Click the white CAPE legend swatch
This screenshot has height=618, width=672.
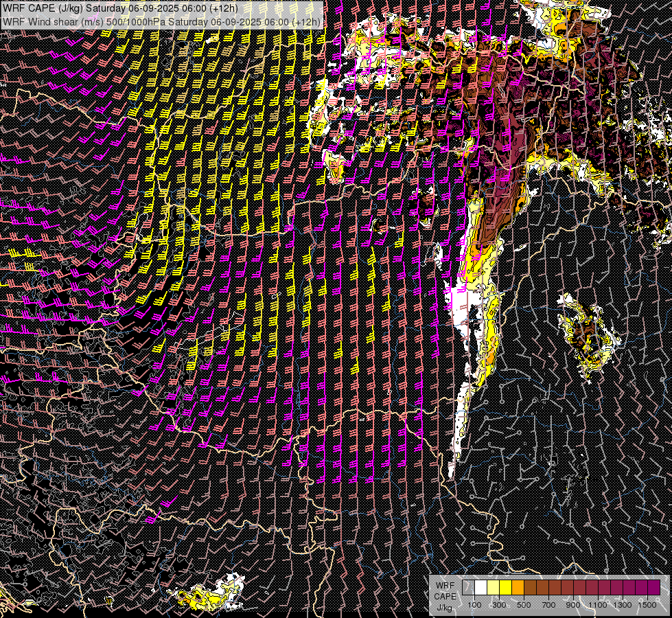point(481,587)
